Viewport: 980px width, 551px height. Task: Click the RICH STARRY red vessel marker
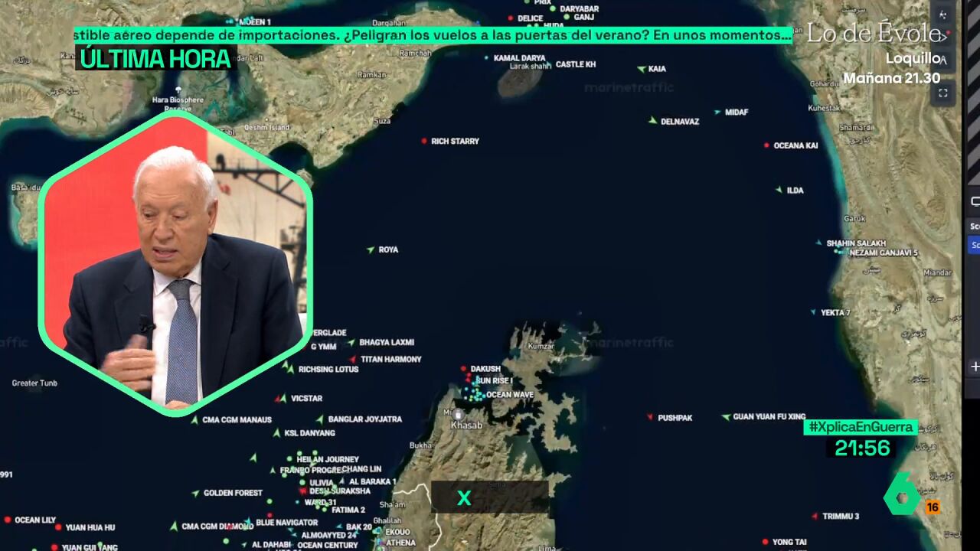(x=424, y=141)
